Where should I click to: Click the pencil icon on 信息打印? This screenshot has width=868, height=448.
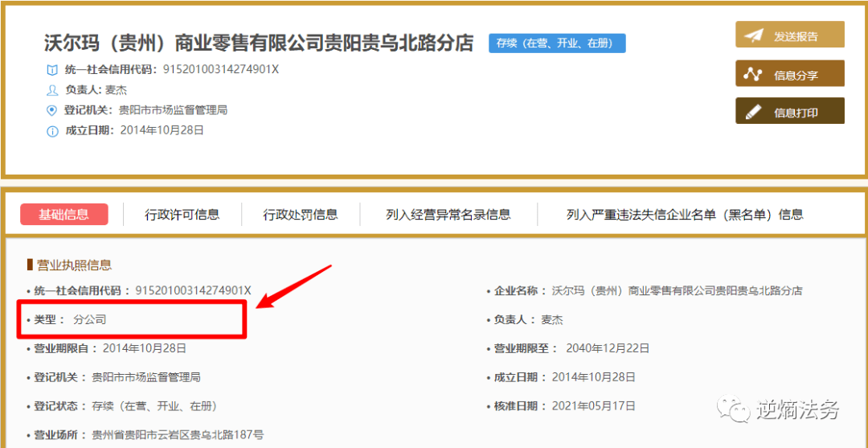coord(753,112)
